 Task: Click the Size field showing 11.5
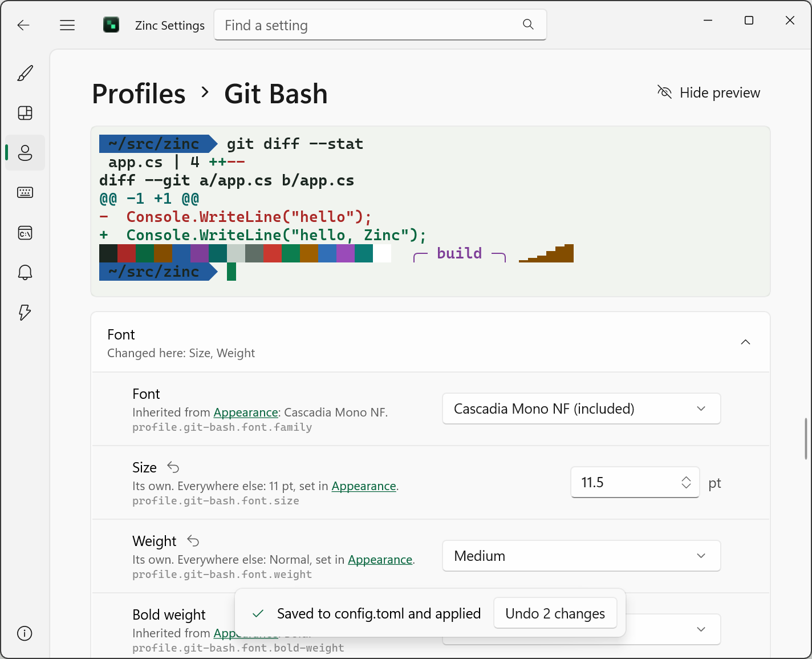[635, 483]
